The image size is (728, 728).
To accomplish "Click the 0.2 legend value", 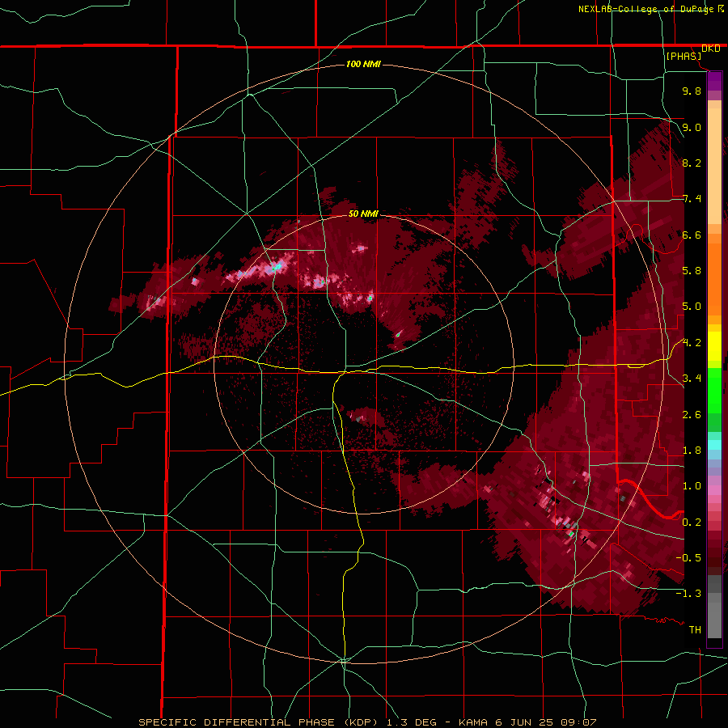I will click(692, 523).
